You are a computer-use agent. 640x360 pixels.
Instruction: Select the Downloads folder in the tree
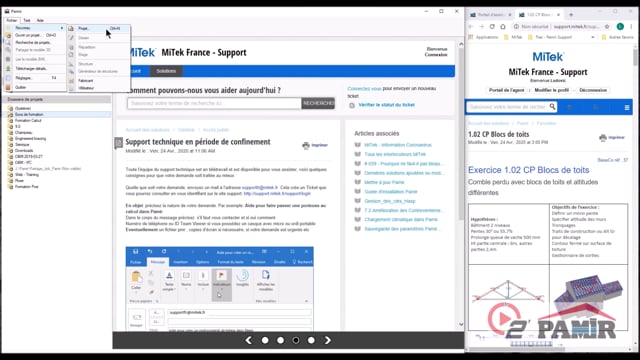click(x=24, y=151)
